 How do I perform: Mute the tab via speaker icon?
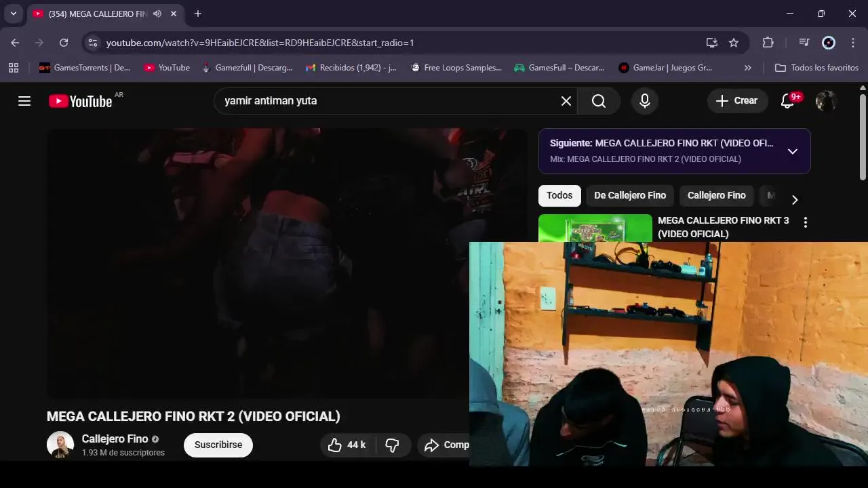pos(157,14)
